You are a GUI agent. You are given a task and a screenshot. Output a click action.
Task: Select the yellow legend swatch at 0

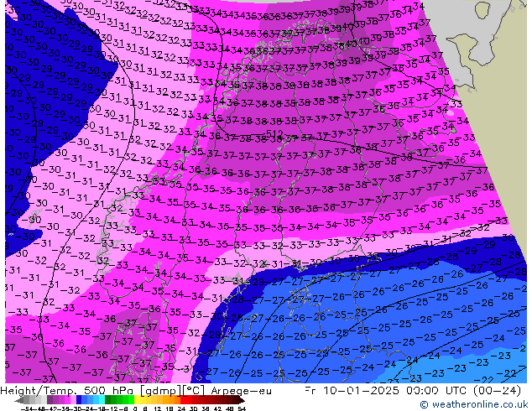click(x=138, y=401)
